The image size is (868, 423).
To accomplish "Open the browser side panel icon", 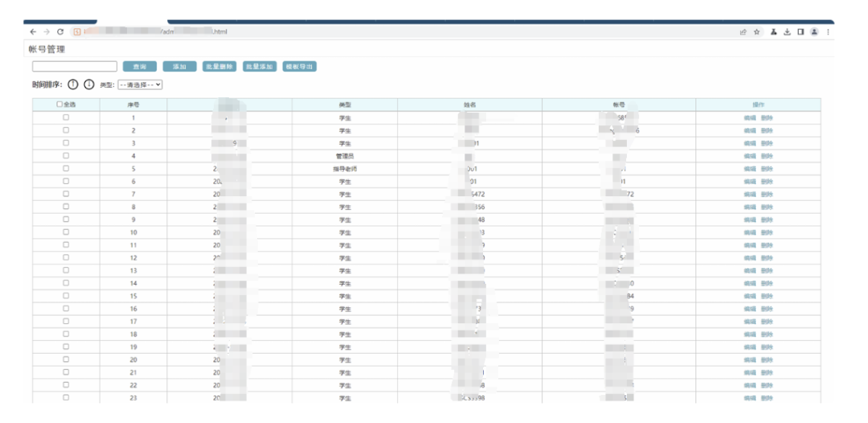I will (x=800, y=32).
